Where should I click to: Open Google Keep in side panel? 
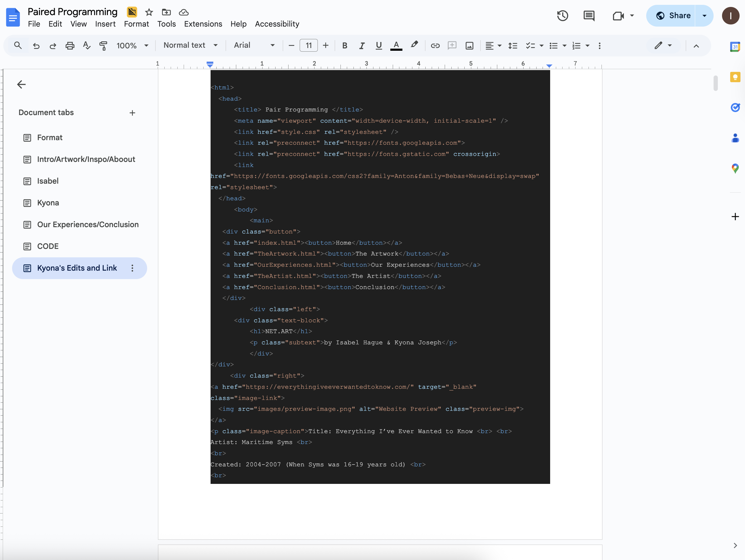pyautogui.click(x=735, y=77)
